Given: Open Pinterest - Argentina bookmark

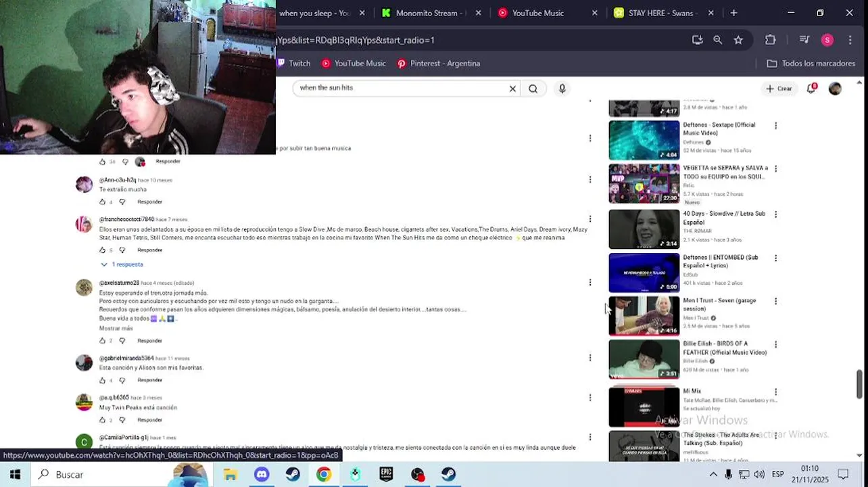Looking at the screenshot, I should pos(438,64).
